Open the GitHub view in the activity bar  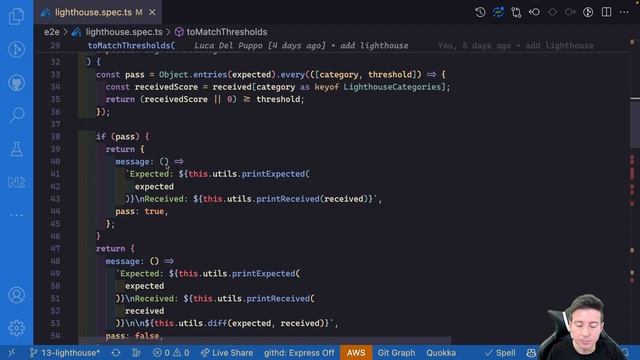[x=16, y=83]
